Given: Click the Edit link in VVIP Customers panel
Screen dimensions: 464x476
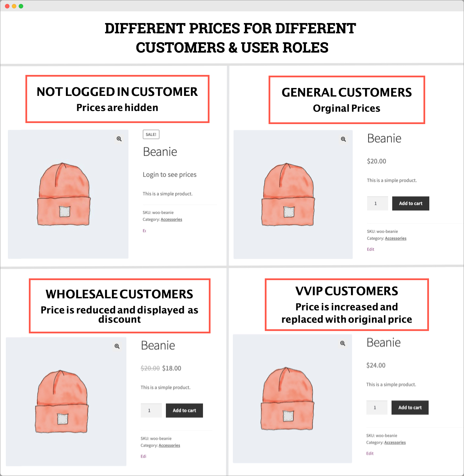Looking at the screenshot, I should point(370,453).
